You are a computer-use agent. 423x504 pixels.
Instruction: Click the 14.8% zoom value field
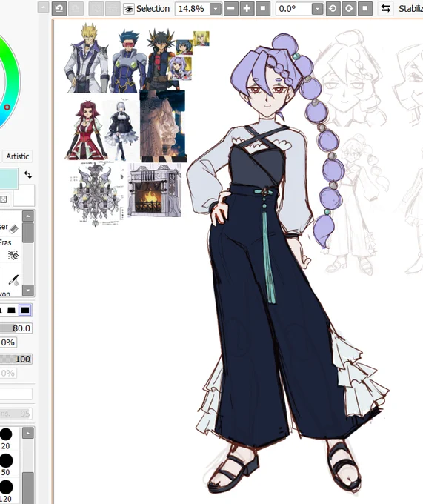tap(192, 9)
